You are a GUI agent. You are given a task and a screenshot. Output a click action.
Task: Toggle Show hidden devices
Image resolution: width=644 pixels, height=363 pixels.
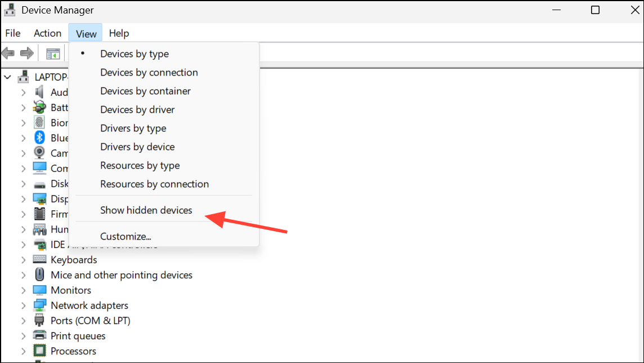click(146, 210)
